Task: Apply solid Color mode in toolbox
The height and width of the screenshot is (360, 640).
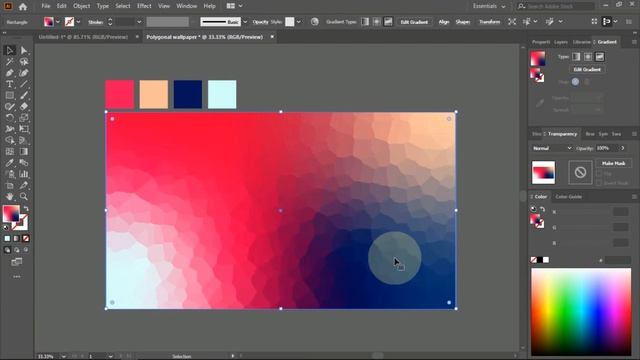Action: [7, 238]
